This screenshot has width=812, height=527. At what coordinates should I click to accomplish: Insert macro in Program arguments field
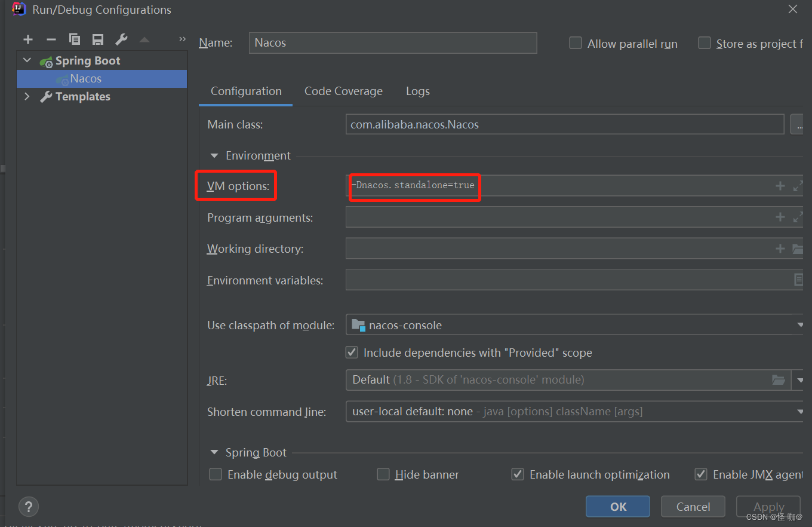click(780, 217)
